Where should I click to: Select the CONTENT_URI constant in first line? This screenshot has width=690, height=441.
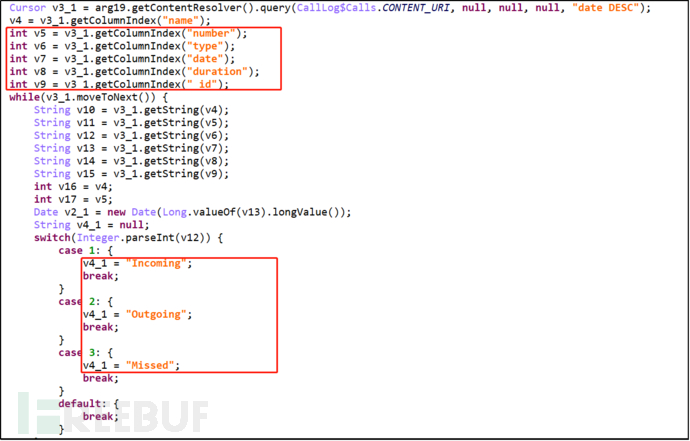click(418, 7)
